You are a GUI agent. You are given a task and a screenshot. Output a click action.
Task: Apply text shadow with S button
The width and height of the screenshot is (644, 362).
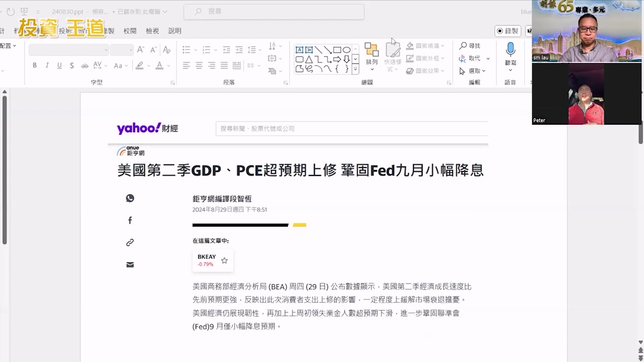pyautogui.click(x=72, y=65)
